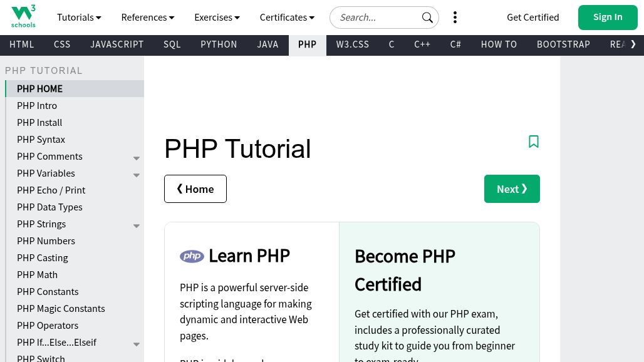Click the green Next button
This screenshot has height=362, width=644.
click(512, 189)
